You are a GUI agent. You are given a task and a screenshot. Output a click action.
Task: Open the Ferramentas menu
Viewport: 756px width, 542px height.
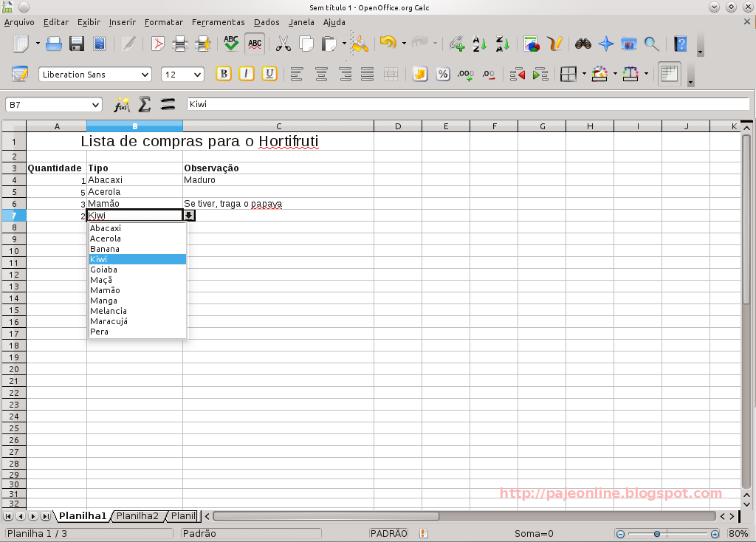219,22
